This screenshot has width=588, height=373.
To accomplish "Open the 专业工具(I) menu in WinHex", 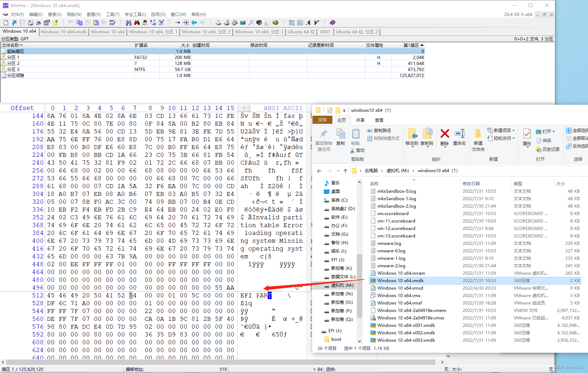I will (x=135, y=15).
